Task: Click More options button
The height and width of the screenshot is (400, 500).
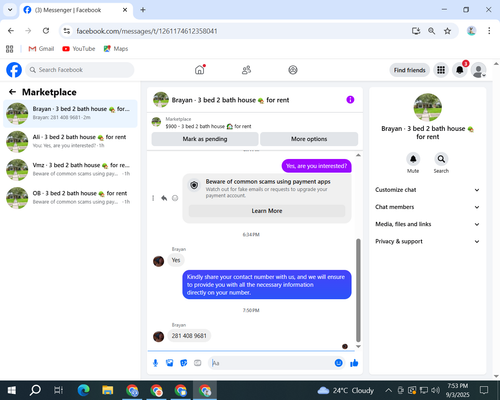Action: 309,139
